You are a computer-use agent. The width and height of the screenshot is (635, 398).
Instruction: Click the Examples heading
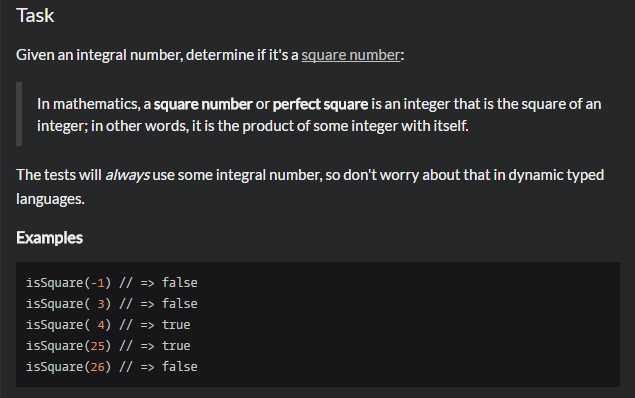[x=49, y=238]
